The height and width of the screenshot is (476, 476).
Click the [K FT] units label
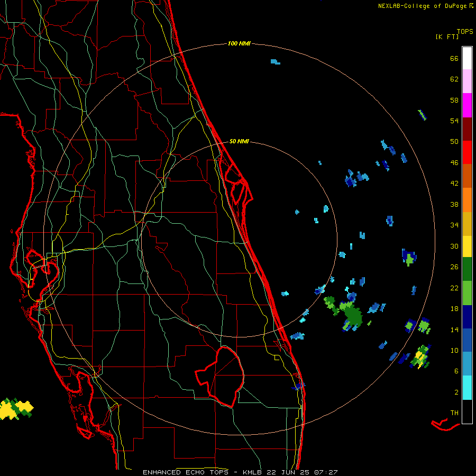click(447, 37)
